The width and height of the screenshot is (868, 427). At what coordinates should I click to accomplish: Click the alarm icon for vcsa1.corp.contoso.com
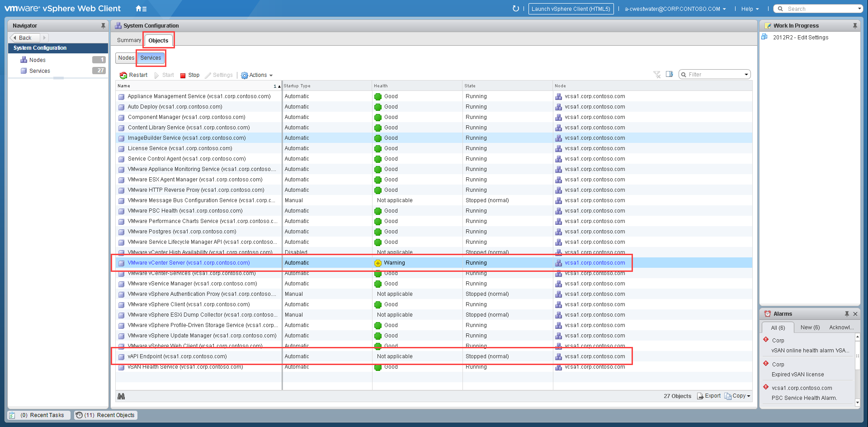pyautogui.click(x=766, y=387)
